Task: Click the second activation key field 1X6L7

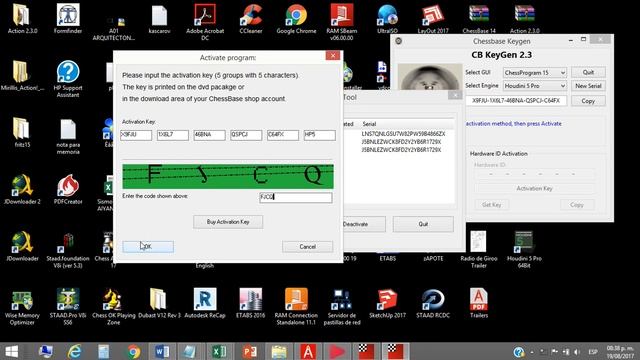Action: 173,135
